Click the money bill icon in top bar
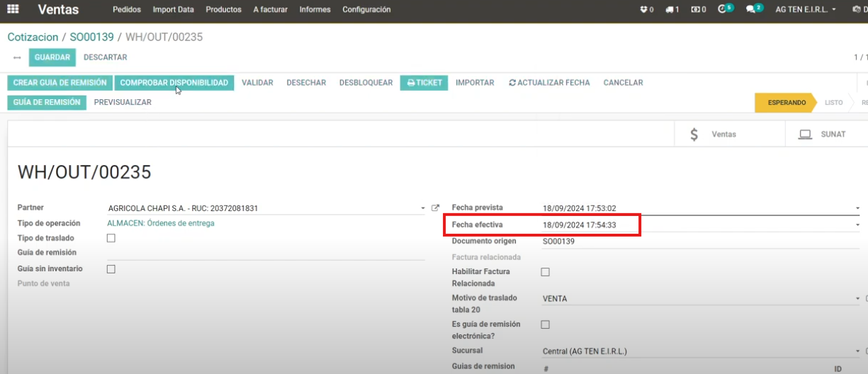 pyautogui.click(x=698, y=10)
